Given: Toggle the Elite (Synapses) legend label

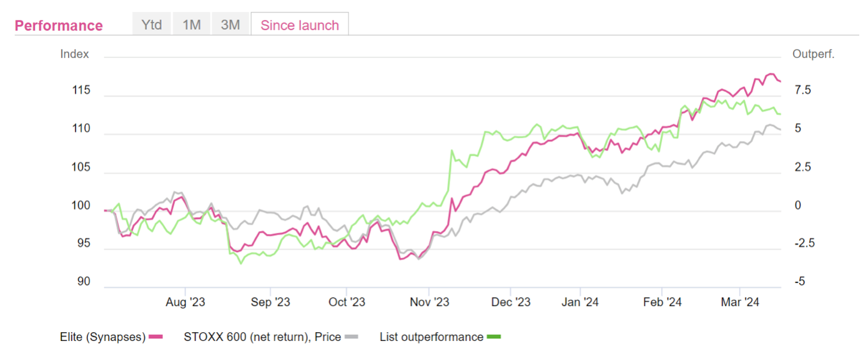Looking at the screenshot, I should [103, 337].
